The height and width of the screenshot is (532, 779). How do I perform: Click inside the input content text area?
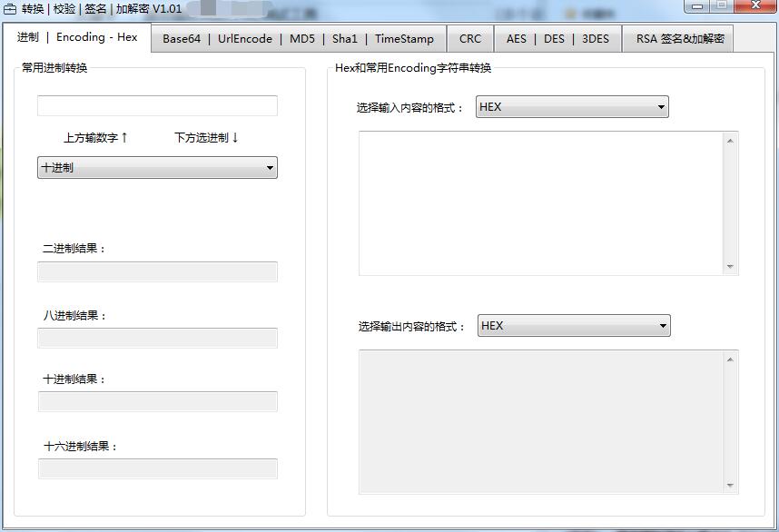540,203
